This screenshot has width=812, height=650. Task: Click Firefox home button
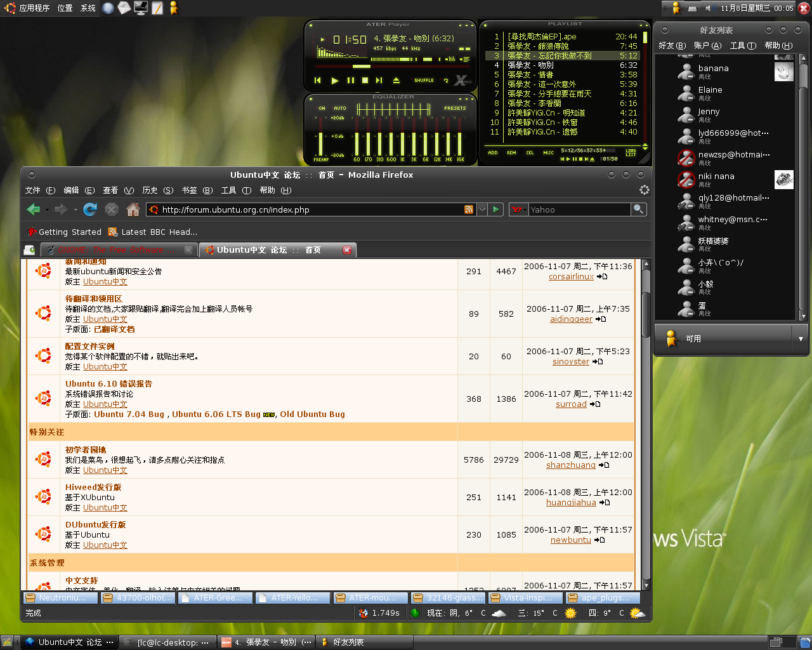(133, 209)
